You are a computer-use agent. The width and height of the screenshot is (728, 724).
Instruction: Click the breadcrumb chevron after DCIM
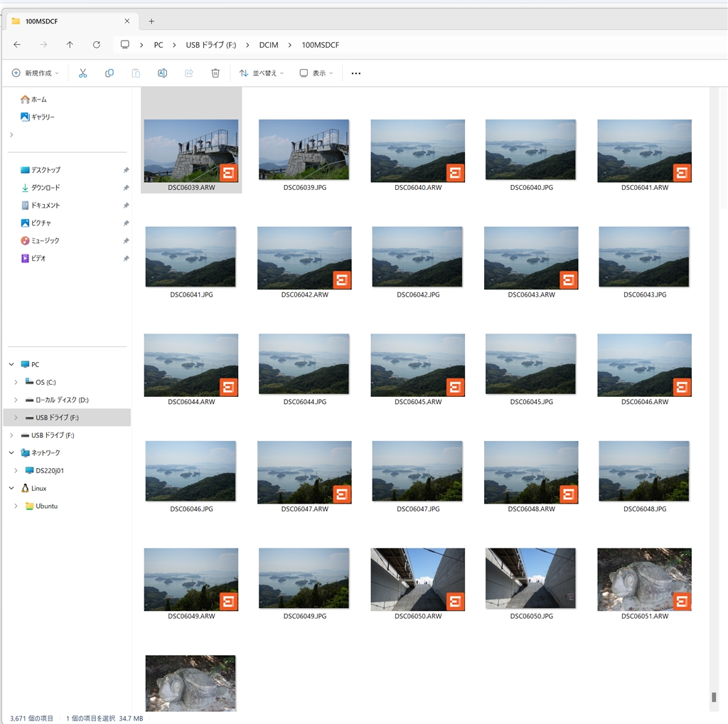click(x=290, y=45)
